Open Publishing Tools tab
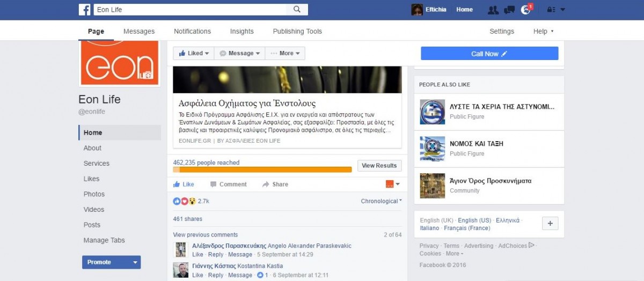The image size is (644, 281). [297, 31]
